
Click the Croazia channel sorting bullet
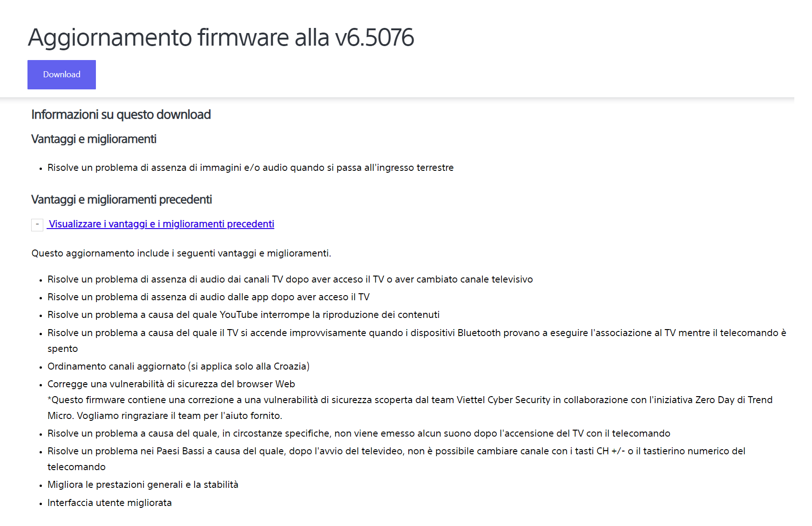[x=178, y=366]
